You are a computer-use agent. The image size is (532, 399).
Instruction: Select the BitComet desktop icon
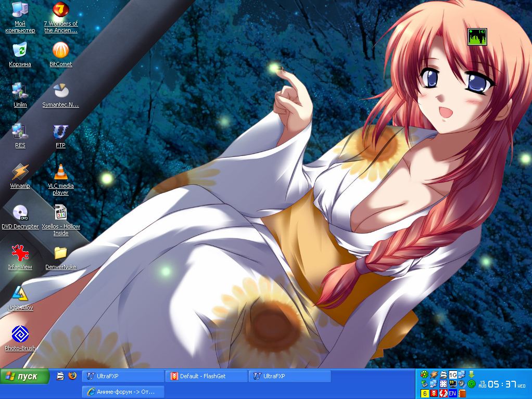(x=61, y=55)
